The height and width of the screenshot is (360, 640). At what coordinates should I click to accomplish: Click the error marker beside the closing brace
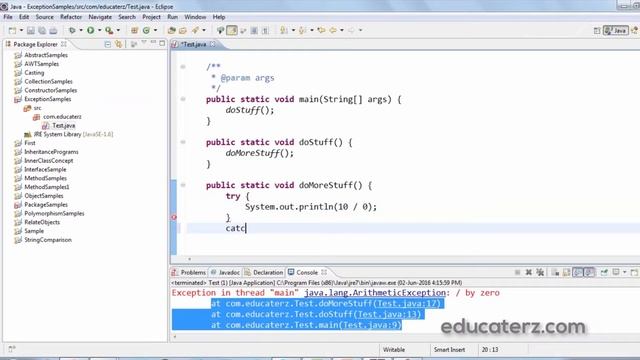pos(174,217)
